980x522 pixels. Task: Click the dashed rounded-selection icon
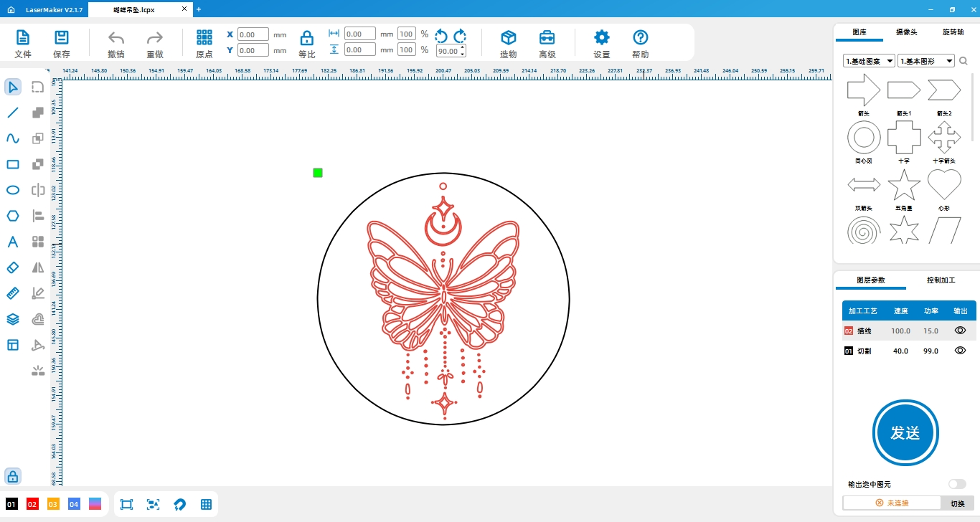[38, 87]
